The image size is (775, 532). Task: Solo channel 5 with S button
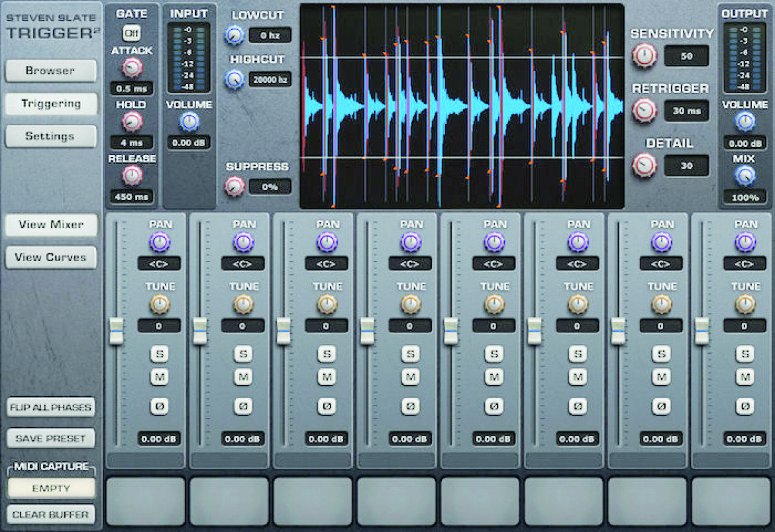(493, 354)
